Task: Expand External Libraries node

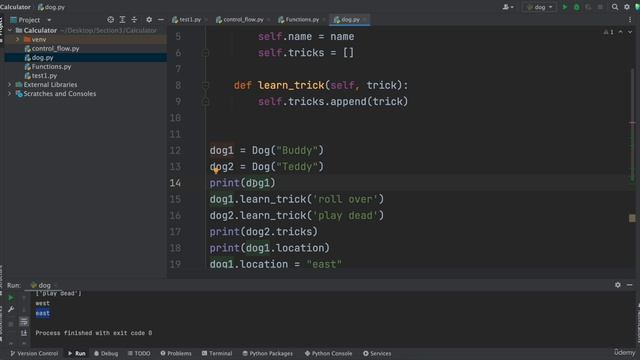Action: (x=10, y=84)
